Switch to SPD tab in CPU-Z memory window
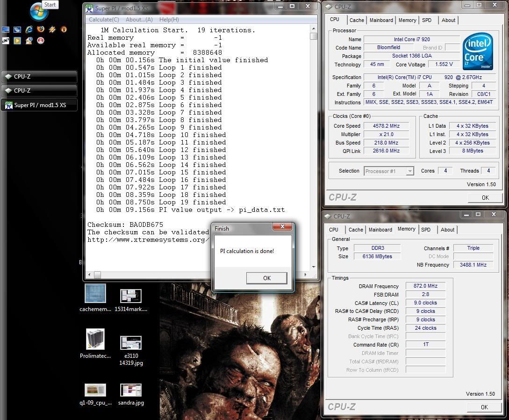 (x=426, y=230)
